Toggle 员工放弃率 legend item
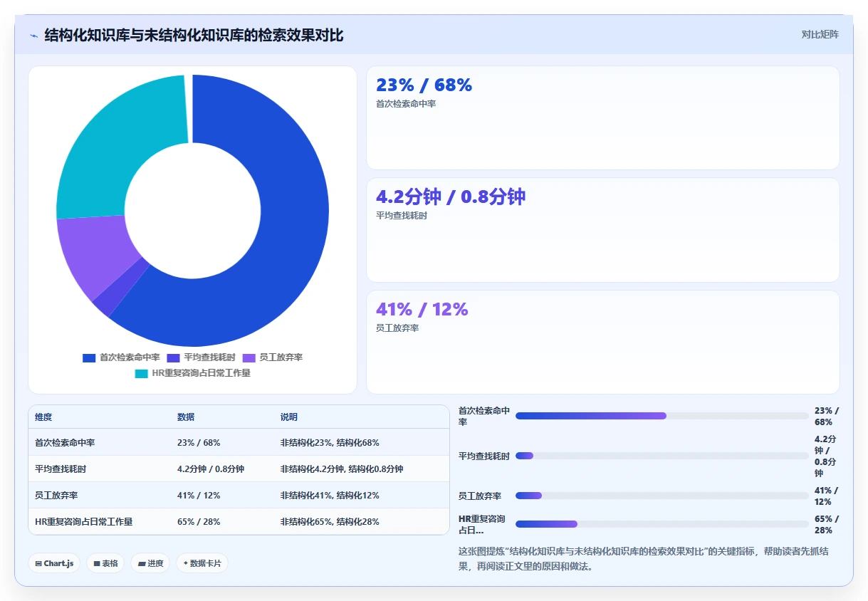The height and width of the screenshot is (601, 868). [277, 357]
